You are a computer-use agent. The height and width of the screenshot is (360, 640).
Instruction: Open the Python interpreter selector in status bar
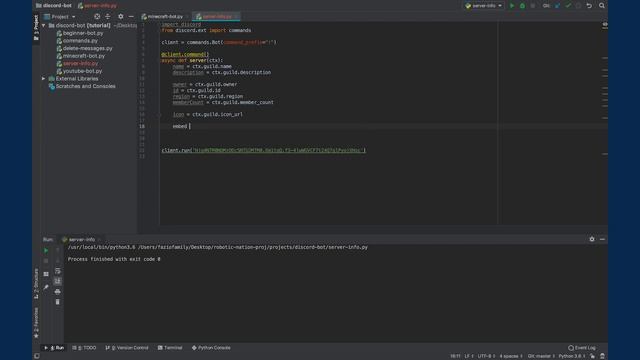(572, 356)
